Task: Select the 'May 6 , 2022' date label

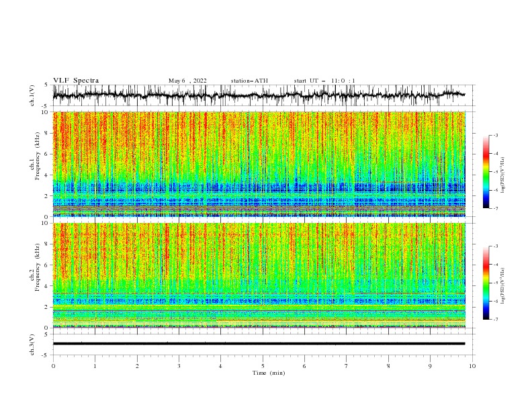Action: tap(187, 81)
